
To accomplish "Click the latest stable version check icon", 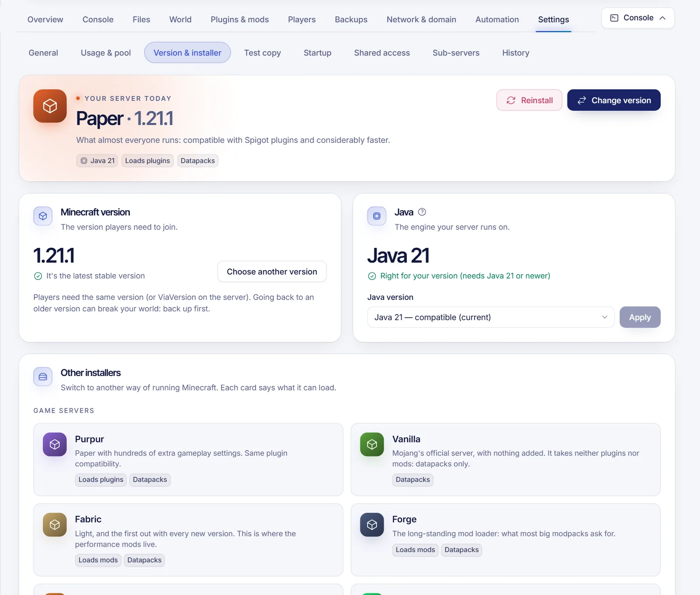I will [x=38, y=276].
